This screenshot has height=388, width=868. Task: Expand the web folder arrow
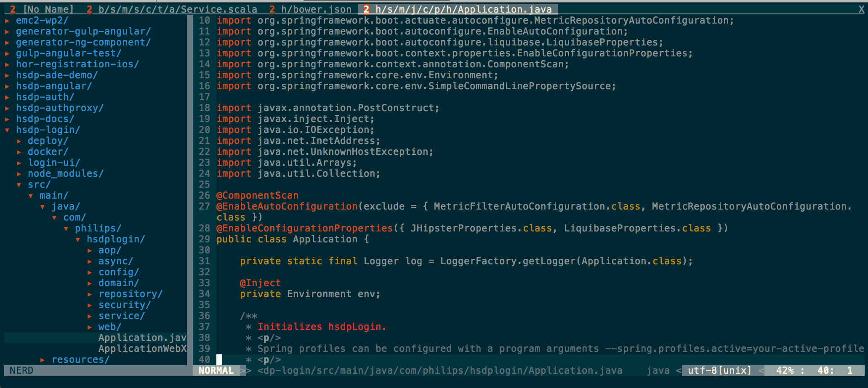point(90,327)
